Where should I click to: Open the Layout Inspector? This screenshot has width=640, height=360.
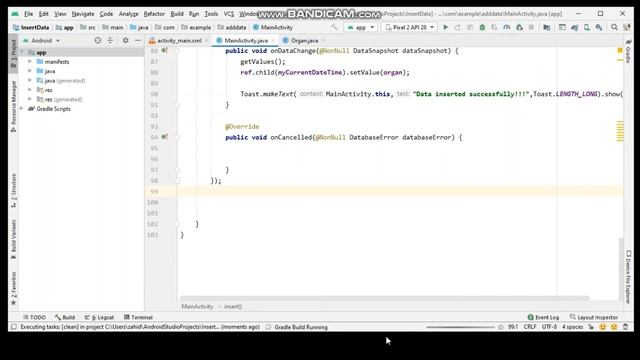pyautogui.click(x=594, y=317)
